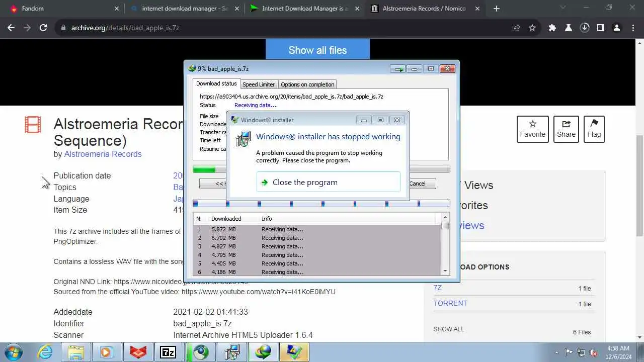Select connection row 4 with 4.795 MB

click(x=317, y=255)
